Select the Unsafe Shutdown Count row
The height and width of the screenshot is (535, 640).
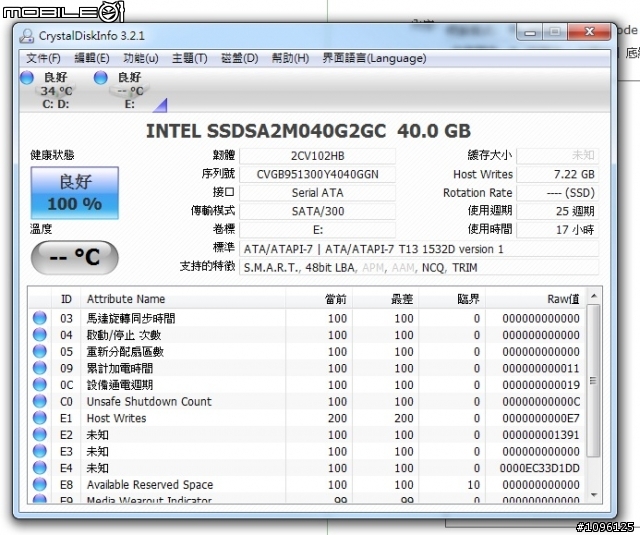pyautogui.click(x=307, y=401)
